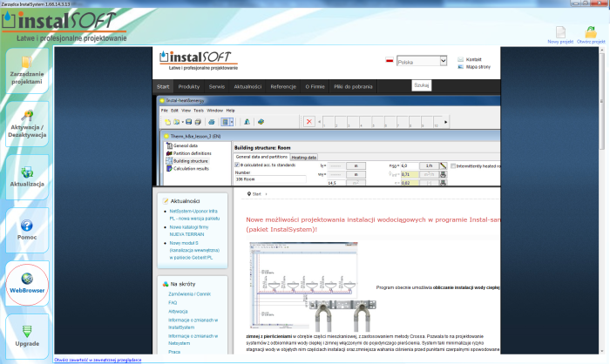Open the Praca shortcut link
Viewport: 610px width, 364px height.
click(174, 352)
